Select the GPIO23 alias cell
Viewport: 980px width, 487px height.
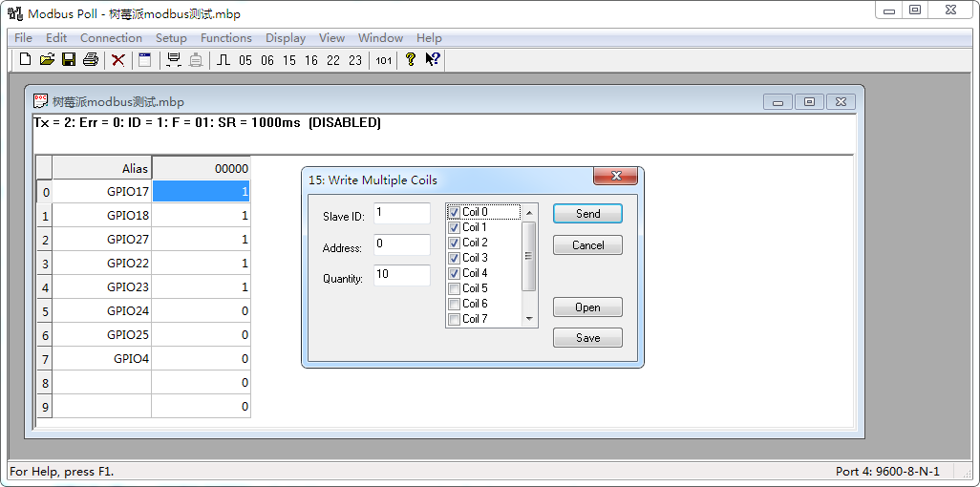[102, 287]
